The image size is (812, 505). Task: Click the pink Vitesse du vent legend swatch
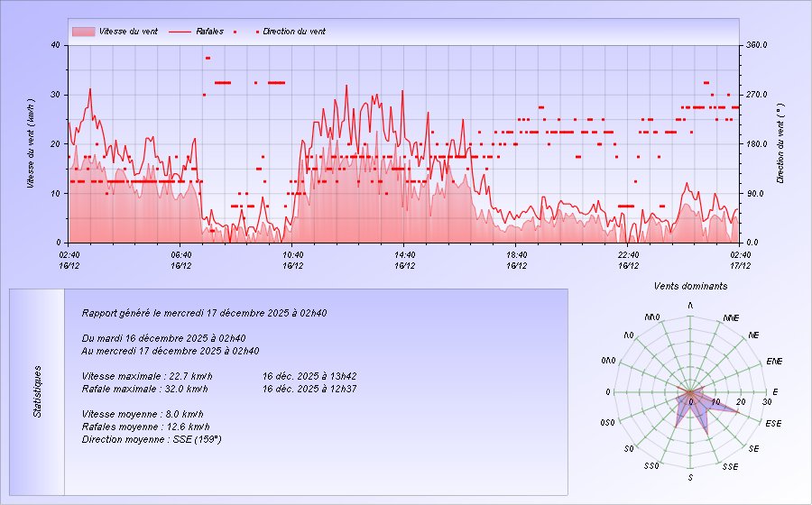pyautogui.click(x=83, y=32)
